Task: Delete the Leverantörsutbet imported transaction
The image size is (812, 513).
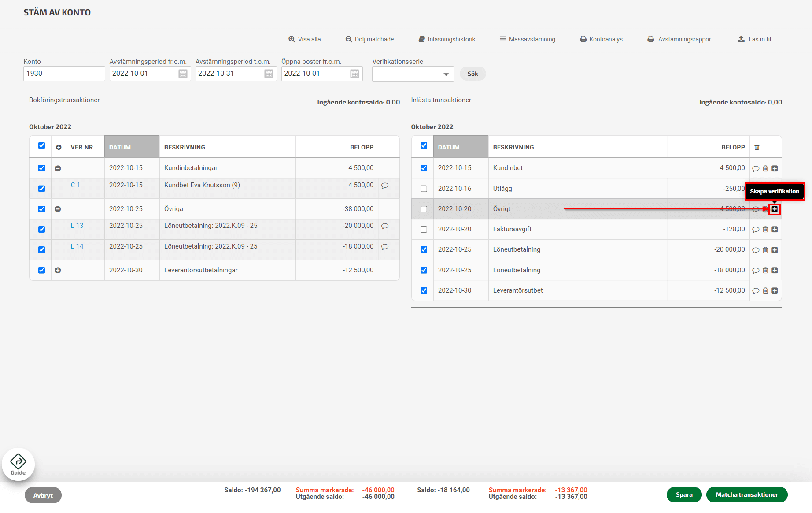Action: click(765, 290)
